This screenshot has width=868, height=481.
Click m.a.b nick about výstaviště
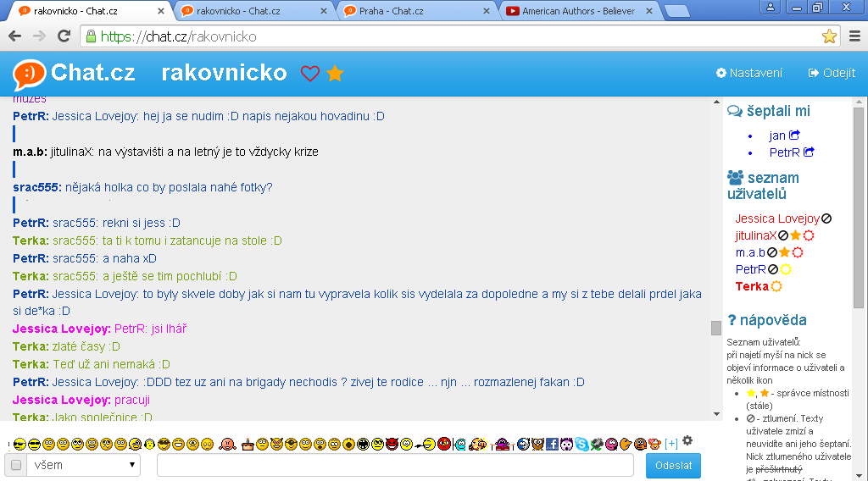(x=30, y=152)
